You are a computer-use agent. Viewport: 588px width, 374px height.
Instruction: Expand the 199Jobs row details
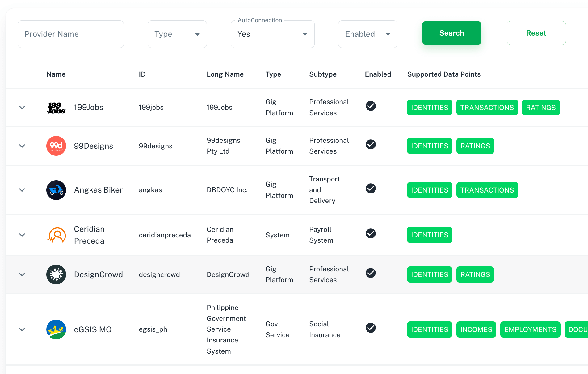point(22,108)
